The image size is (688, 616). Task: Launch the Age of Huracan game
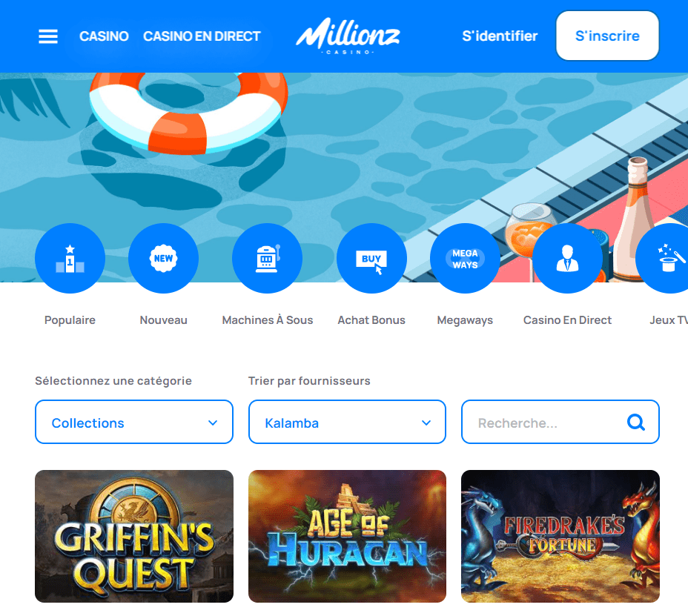pos(347,536)
